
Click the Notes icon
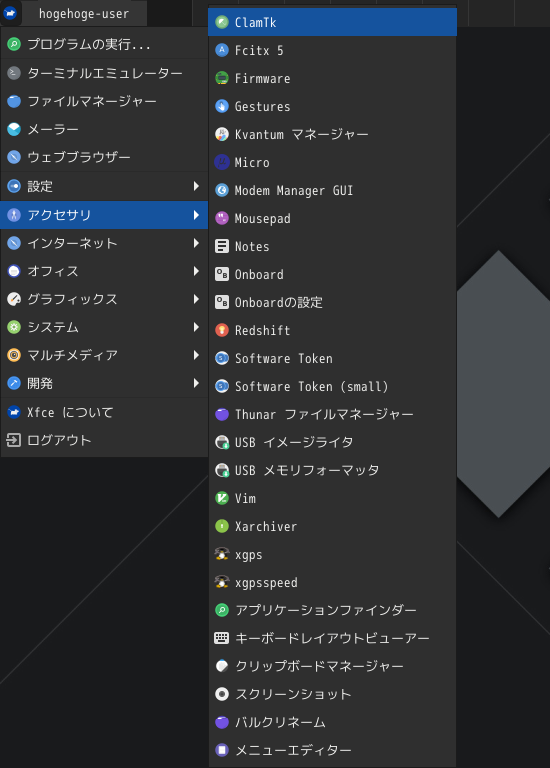[222, 246]
